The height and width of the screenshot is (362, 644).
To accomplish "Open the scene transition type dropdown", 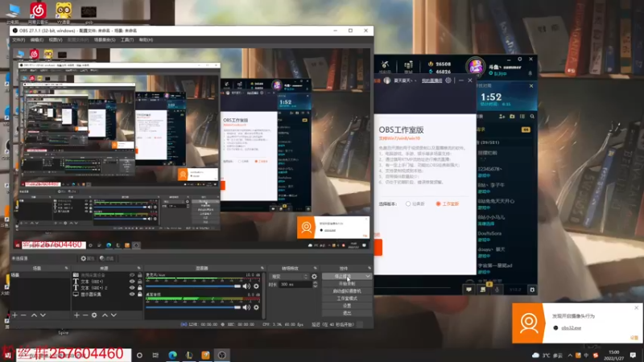I will [289, 277].
